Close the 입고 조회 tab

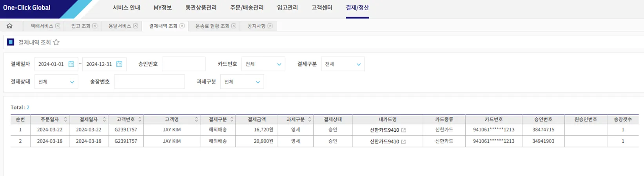pyautogui.click(x=95, y=26)
